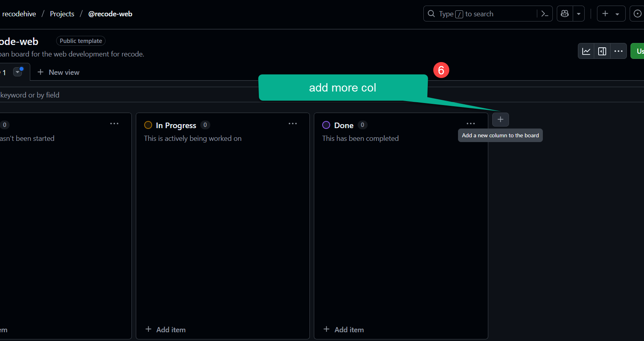This screenshot has width=644, height=341.
Task: Click the Done purple status circle
Action: (326, 125)
